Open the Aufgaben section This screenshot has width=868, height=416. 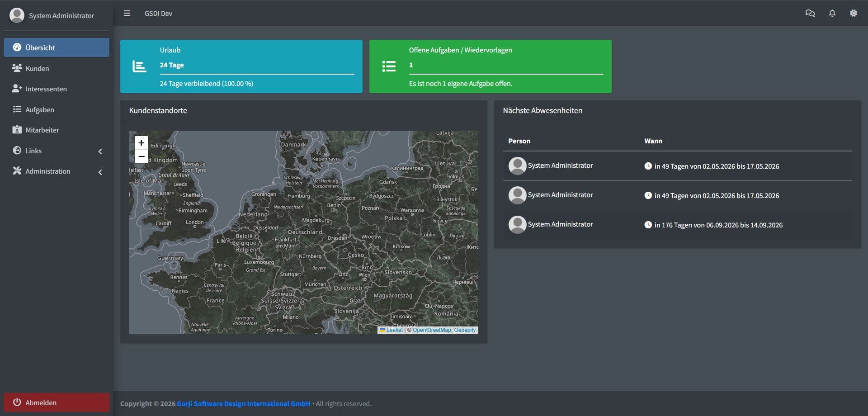click(x=39, y=110)
